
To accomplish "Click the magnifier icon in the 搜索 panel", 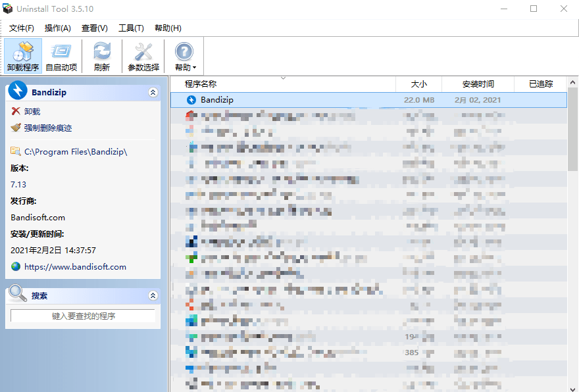I will tap(18, 293).
